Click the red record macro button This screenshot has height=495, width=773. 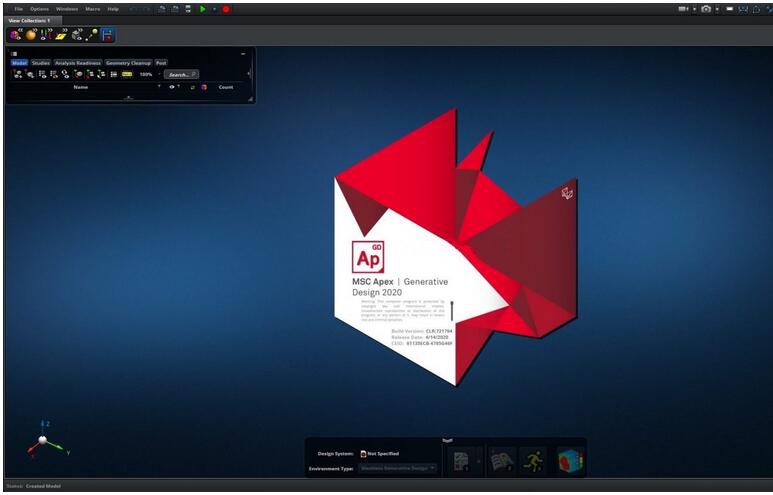click(x=226, y=9)
